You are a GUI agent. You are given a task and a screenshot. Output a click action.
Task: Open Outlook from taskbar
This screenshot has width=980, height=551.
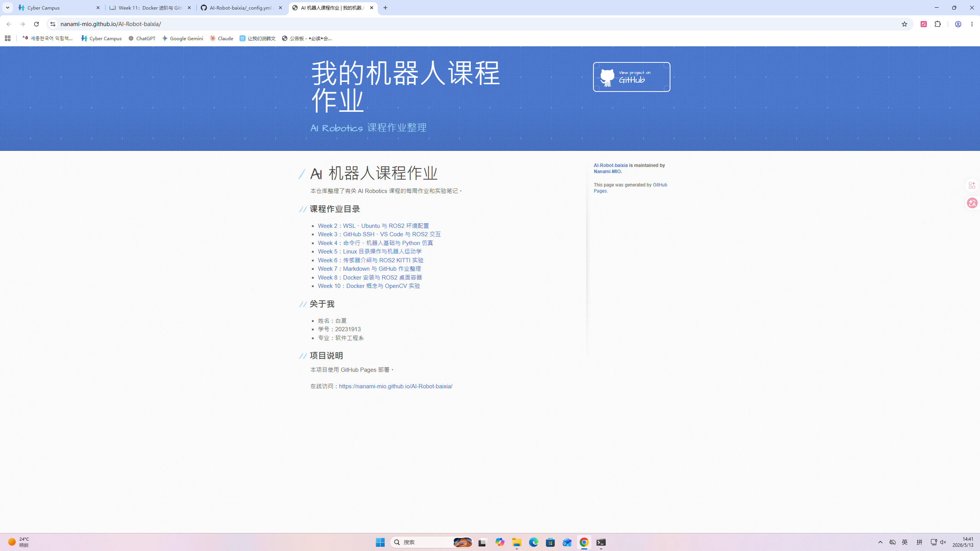coord(567,542)
